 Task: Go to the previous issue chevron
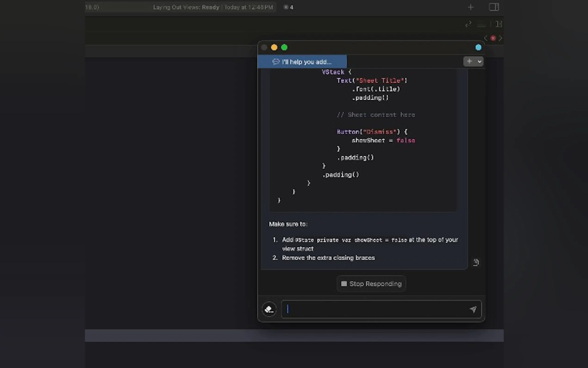coord(486,38)
